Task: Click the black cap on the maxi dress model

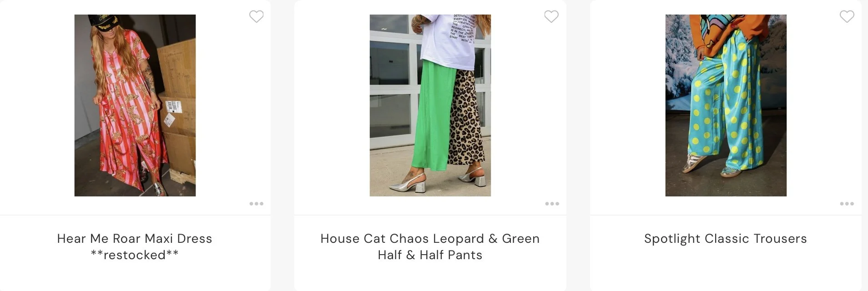Action: coord(104,20)
